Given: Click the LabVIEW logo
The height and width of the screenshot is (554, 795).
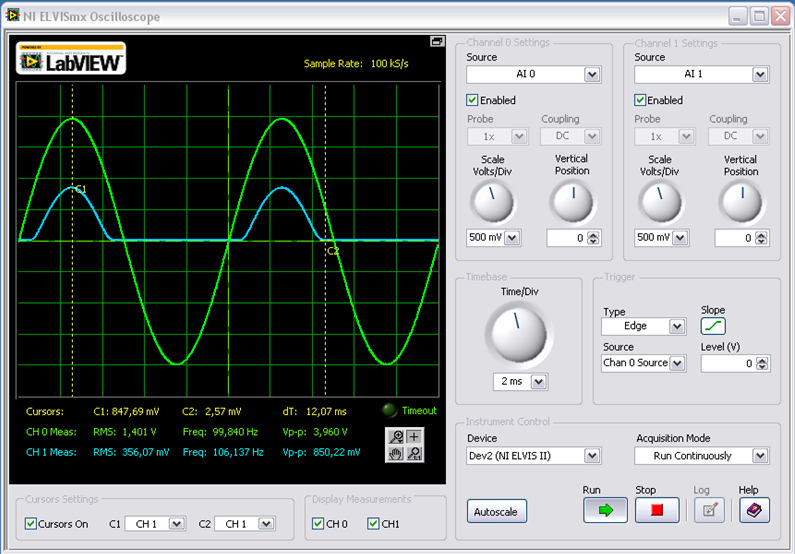Looking at the screenshot, I should click(71, 58).
